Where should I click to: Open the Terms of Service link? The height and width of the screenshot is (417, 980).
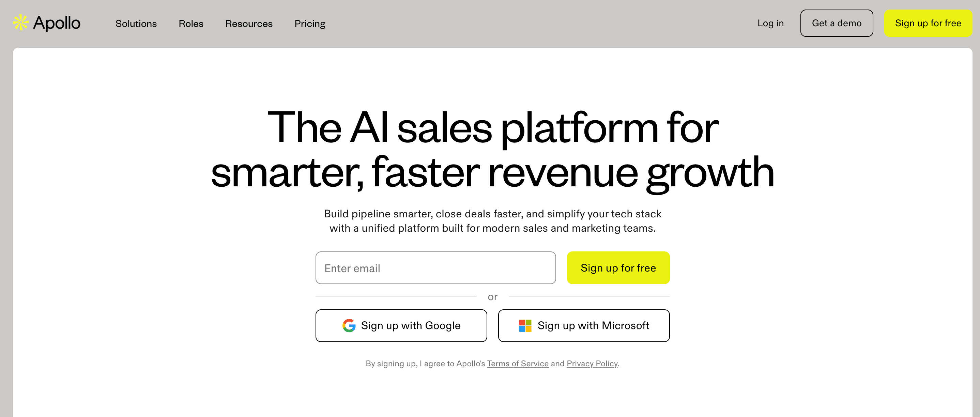(517, 364)
